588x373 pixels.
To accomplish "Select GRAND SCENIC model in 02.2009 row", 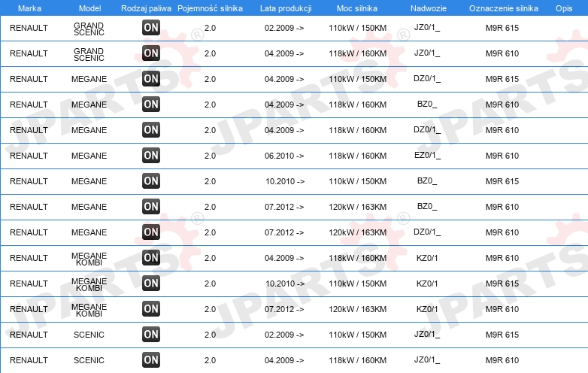I will [89, 29].
